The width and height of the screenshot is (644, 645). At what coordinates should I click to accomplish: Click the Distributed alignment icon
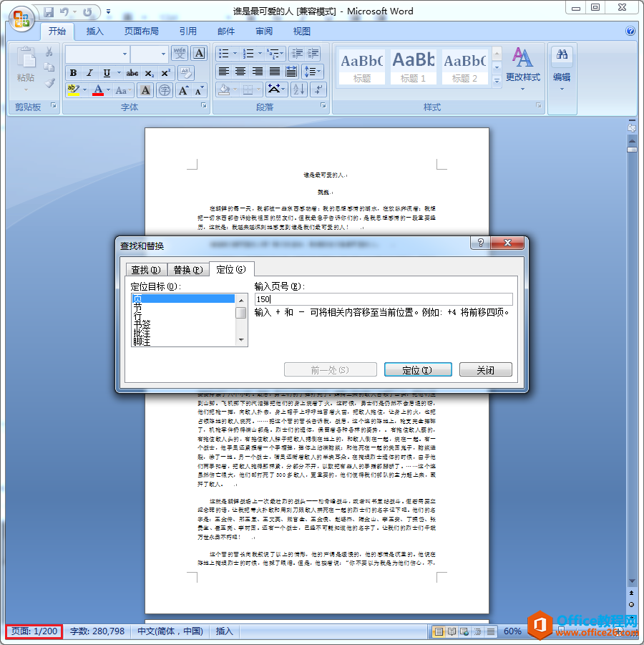[x=291, y=72]
